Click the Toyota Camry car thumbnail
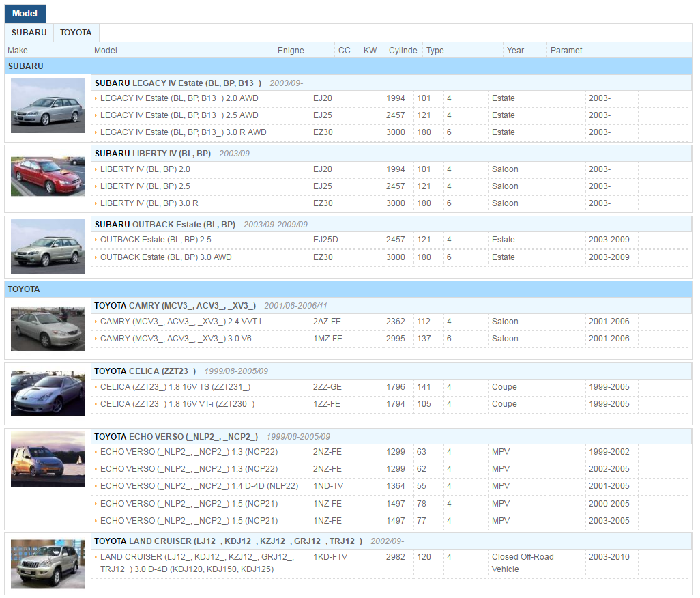Image resolution: width=700 pixels, height=598 pixels. [x=48, y=328]
